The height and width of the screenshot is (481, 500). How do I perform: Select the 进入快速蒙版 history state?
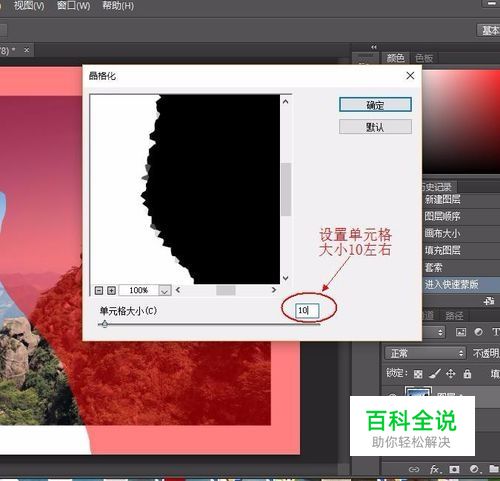coord(461,284)
